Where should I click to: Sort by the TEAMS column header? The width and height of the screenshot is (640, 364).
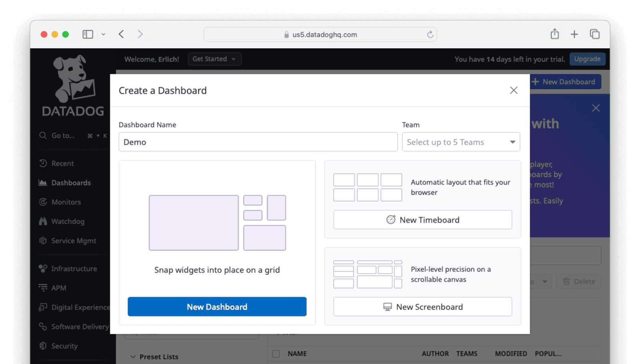[467, 354]
